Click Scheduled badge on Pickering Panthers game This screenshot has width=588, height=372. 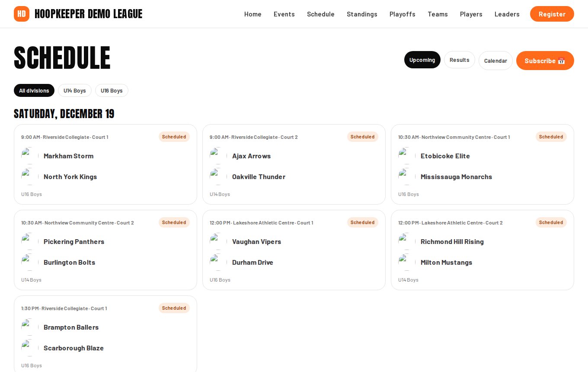coord(174,222)
